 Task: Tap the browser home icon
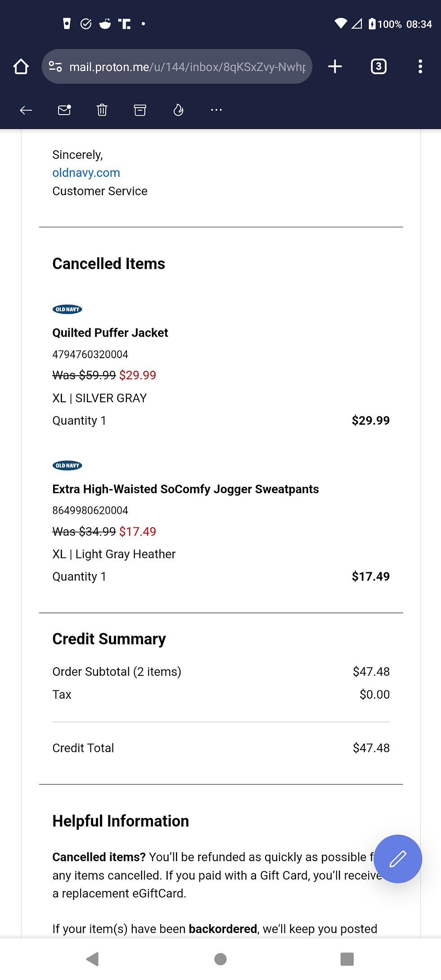tap(21, 67)
